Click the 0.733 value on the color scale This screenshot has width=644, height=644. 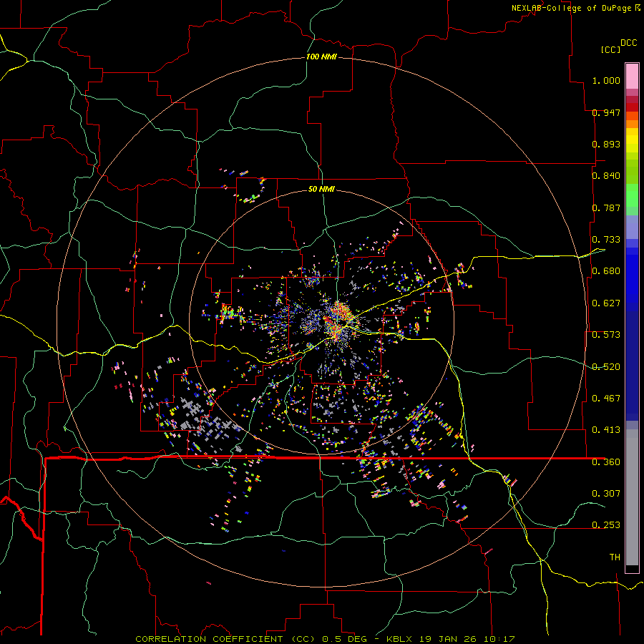pos(606,240)
